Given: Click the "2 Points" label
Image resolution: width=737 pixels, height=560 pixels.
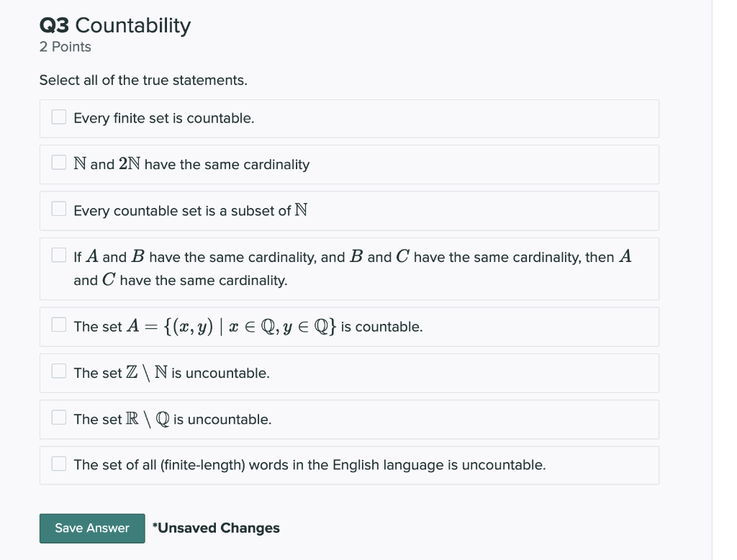Looking at the screenshot, I should (x=65, y=47).
